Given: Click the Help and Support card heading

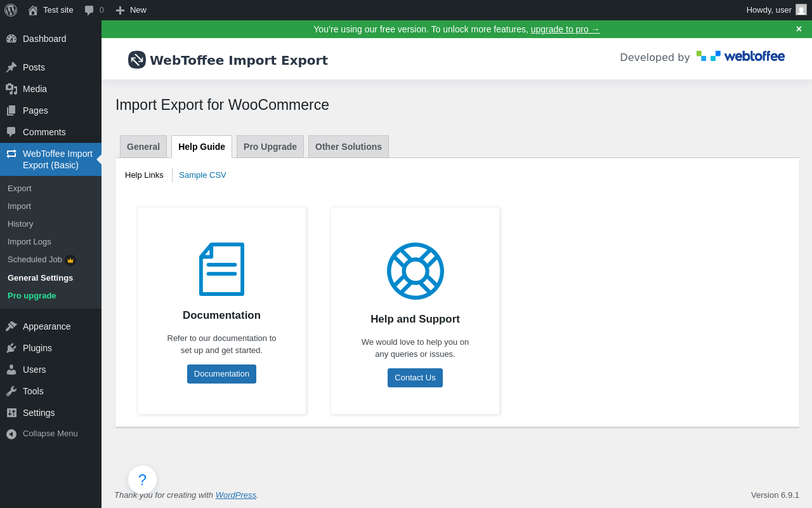Looking at the screenshot, I should (415, 319).
